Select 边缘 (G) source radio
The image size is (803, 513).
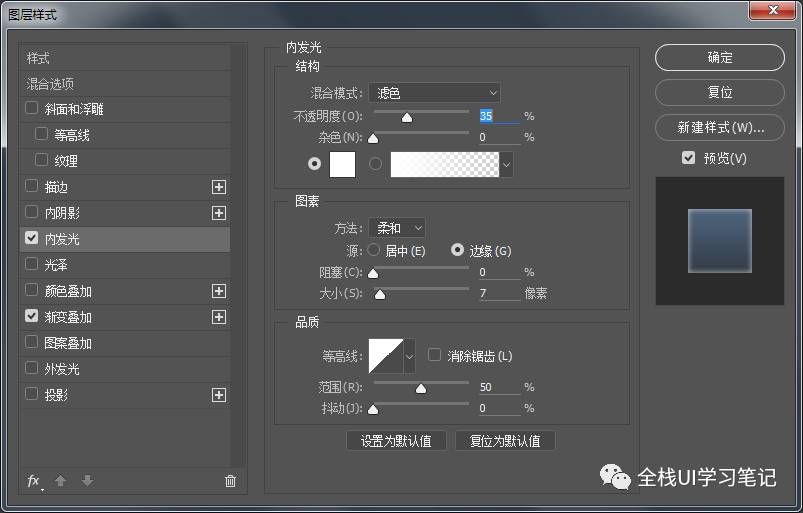click(x=457, y=250)
